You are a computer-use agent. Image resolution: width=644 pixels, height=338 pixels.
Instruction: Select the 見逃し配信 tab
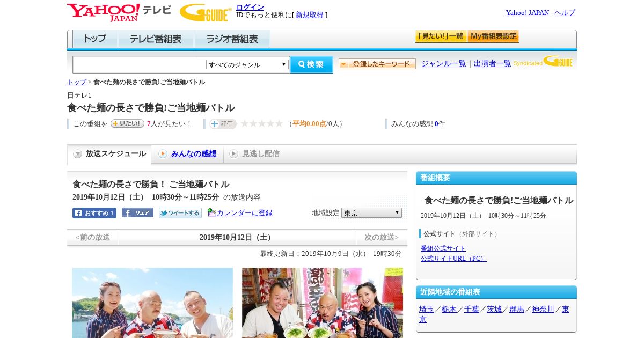254,154
